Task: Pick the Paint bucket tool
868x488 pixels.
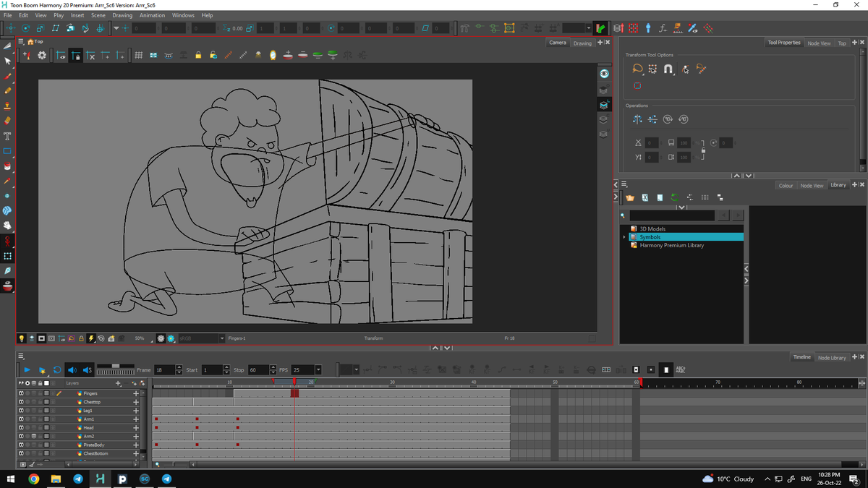Action: click(8, 166)
